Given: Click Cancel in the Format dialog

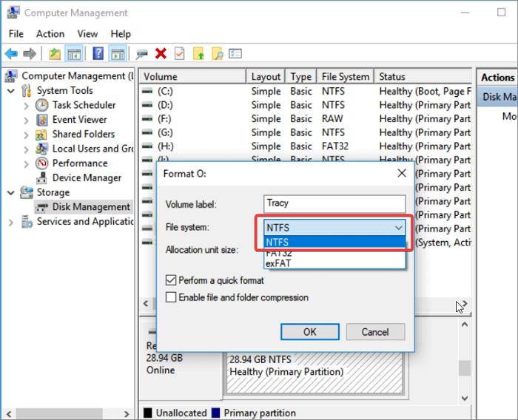Looking at the screenshot, I should pyautogui.click(x=375, y=332).
